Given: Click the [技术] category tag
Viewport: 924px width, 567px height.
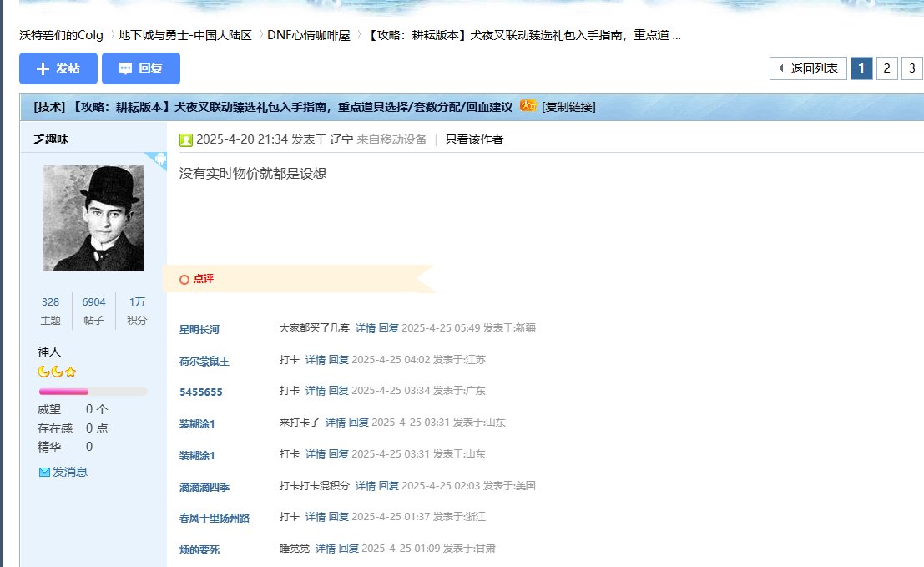Looking at the screenshot, I should pos(49,107).
